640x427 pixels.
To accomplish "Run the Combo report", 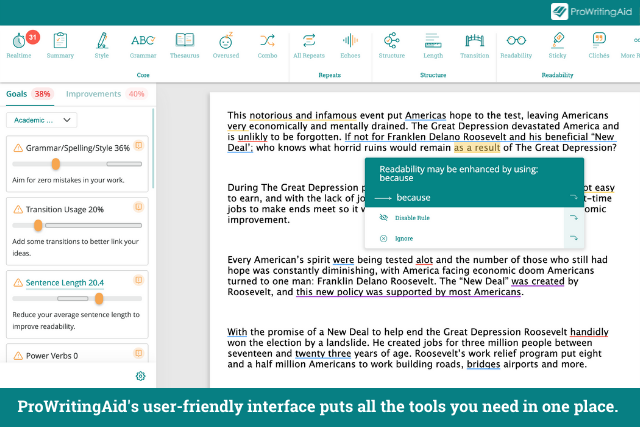I will point(267,45).
